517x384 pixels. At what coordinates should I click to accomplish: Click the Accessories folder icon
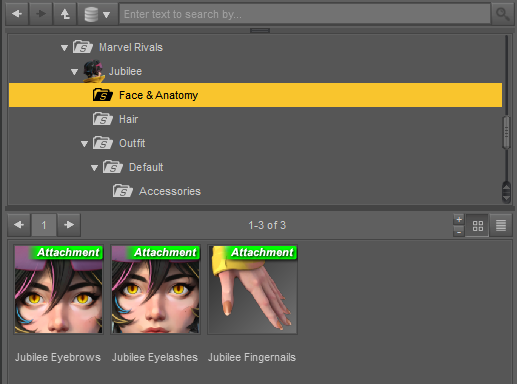click(x=123, y=191)
